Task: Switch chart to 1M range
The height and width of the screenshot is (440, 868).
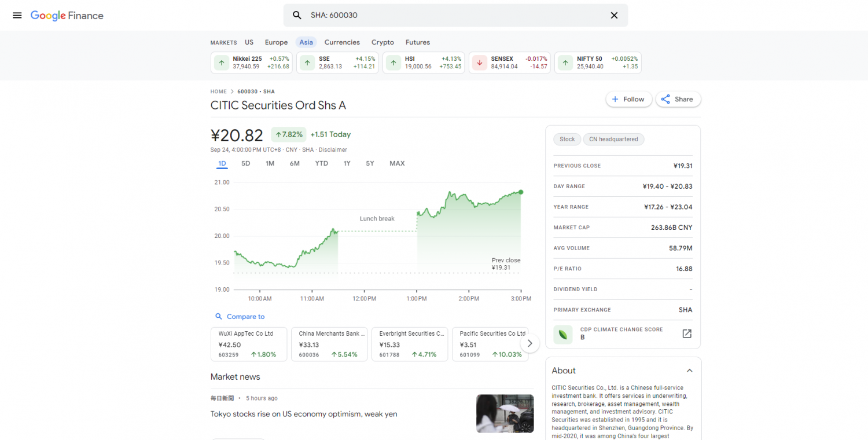Action: tap(270, 163)
